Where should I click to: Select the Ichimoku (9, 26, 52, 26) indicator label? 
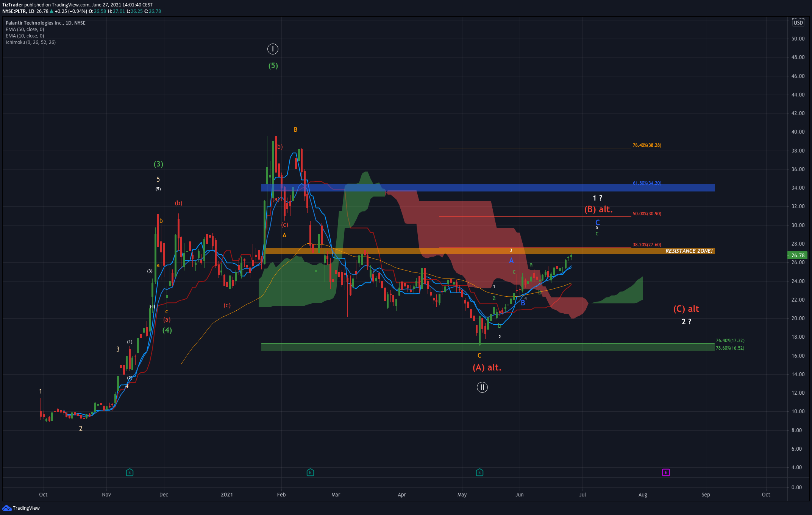[31, 42]
